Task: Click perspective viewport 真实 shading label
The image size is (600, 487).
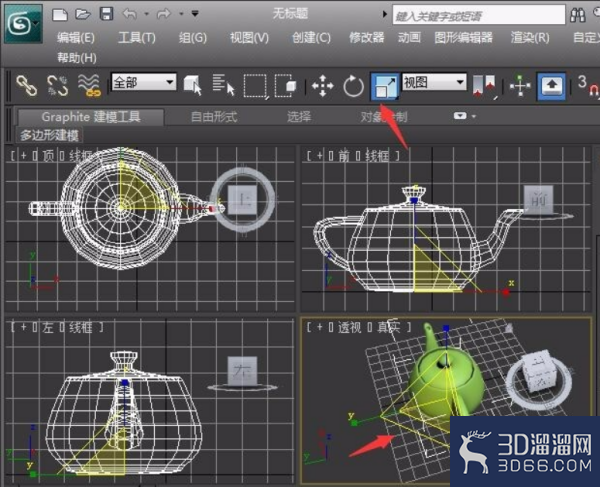Action: point(389,327)
